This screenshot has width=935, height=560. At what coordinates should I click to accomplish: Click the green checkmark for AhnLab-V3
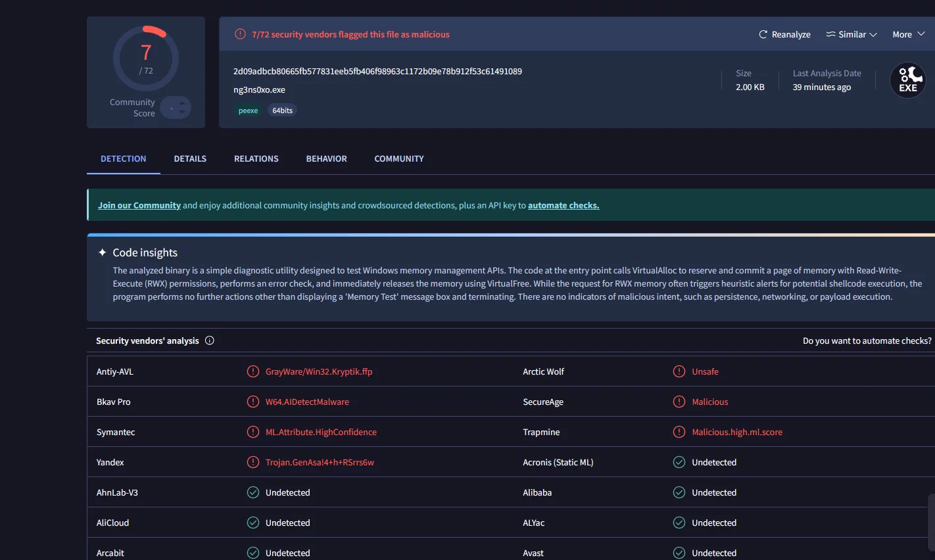click(x=253, y=492)
